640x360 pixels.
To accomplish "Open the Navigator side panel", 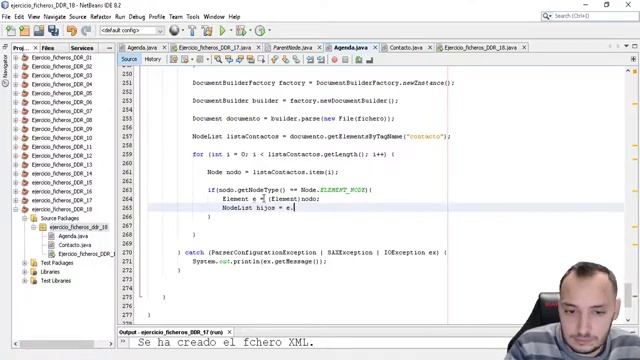I will click(5, 71).
